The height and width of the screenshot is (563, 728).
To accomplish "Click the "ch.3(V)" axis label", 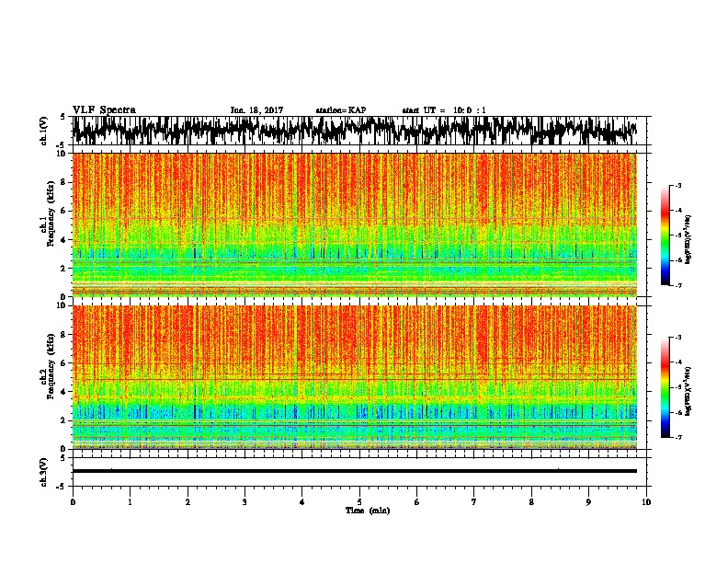I will pyautogui.click(x=44, y=472).
